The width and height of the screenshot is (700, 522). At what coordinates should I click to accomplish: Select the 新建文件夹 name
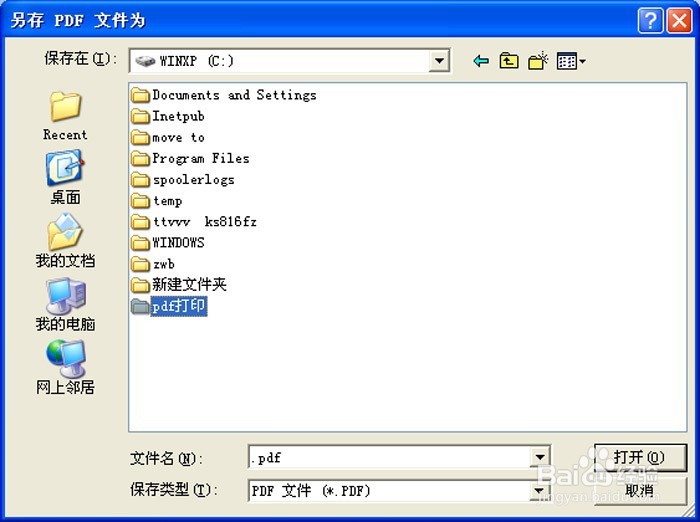(189, 285)
